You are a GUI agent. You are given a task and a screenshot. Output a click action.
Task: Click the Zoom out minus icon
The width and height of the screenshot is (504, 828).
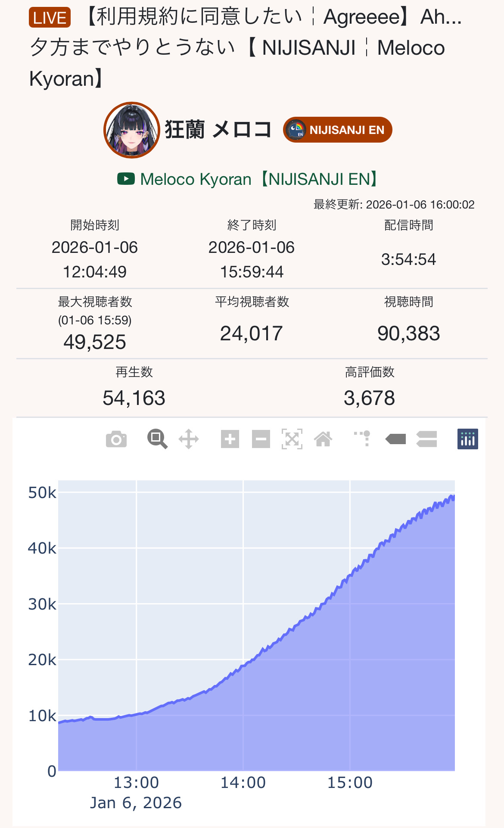tap(261, 439)
